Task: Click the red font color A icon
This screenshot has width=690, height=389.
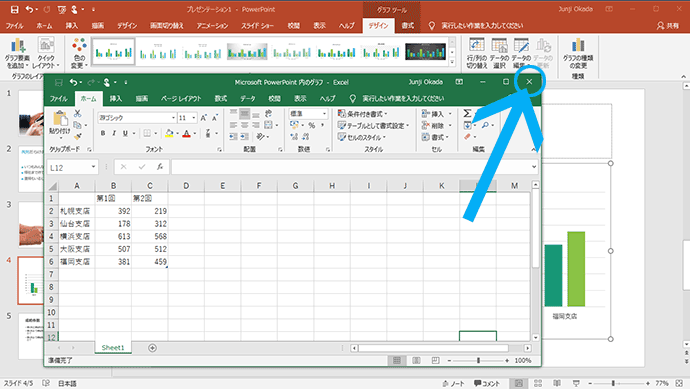Action: click(x=187, y=133)
